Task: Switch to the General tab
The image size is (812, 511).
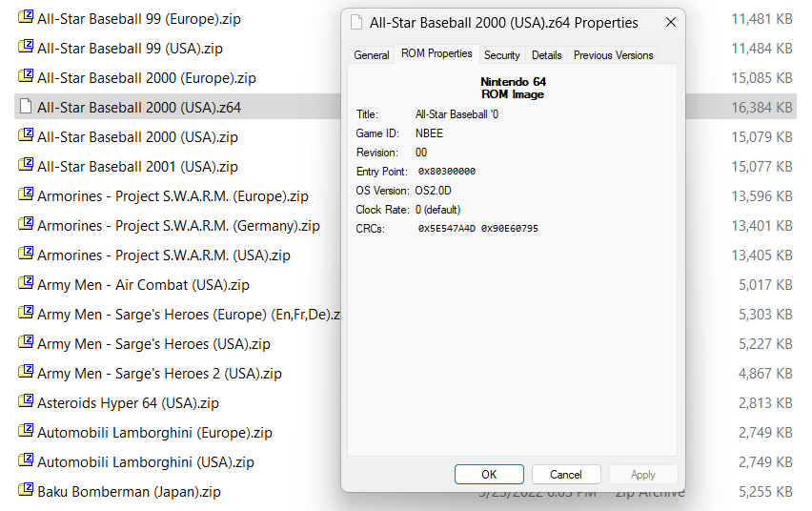Action: pyautogui.click(x=372, y=55)
